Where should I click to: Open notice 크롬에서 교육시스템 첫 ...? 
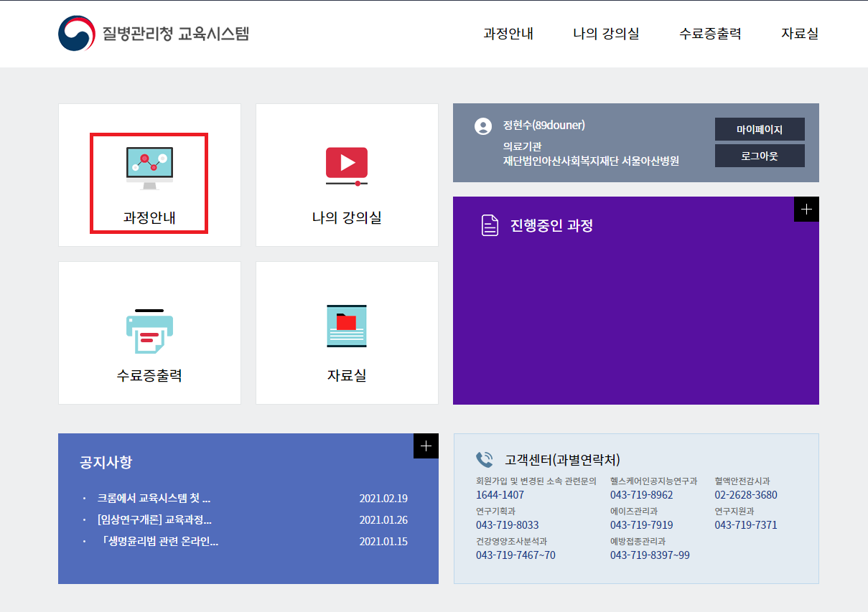click(154, 499)
